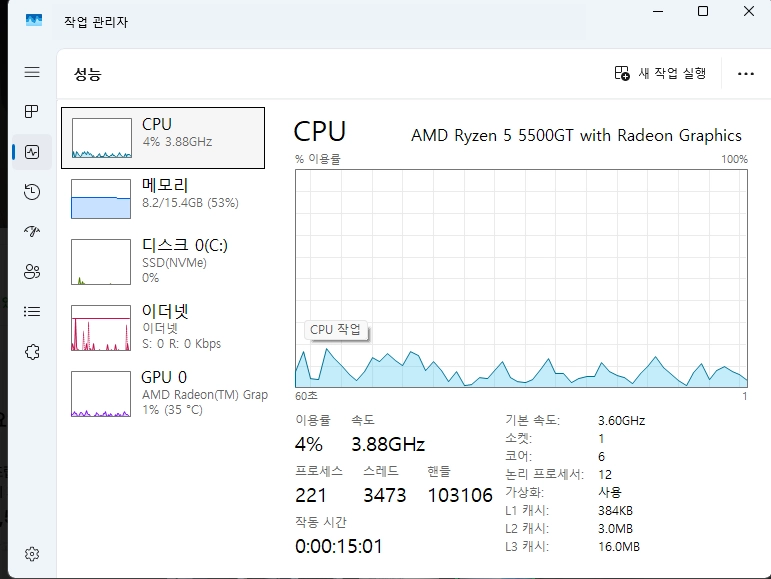The height and width of the screenshot is (579, 771).
Task: Click the memory usage mini graph thumbnail
Action: point(101,199)
